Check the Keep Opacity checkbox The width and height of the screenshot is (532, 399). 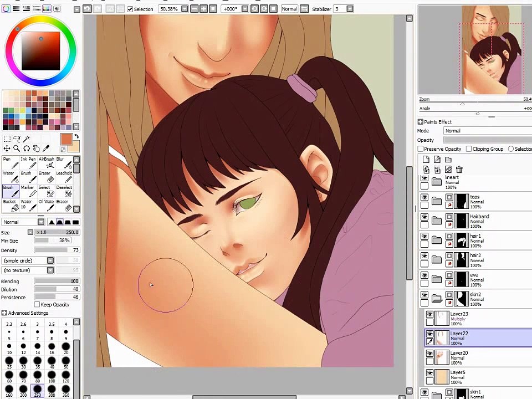click(x=37, y=304)
